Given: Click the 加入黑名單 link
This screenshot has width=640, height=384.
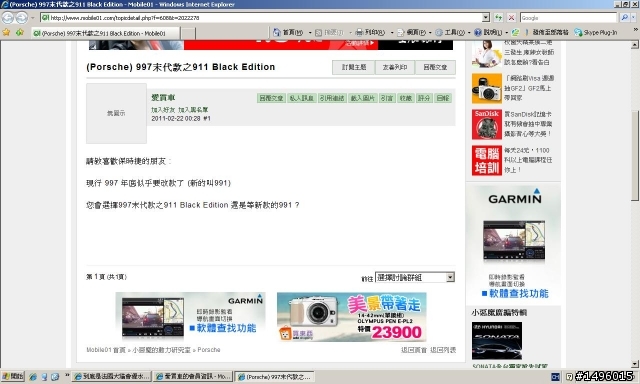Looking at the screenshot, I should (193, 110).
